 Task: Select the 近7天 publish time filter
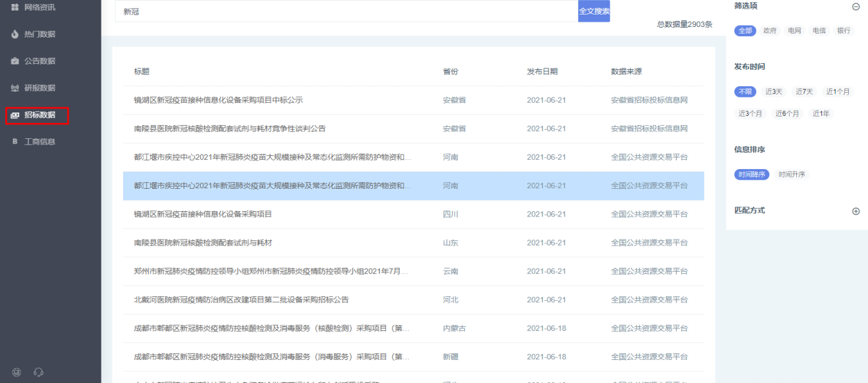[804, 91]
